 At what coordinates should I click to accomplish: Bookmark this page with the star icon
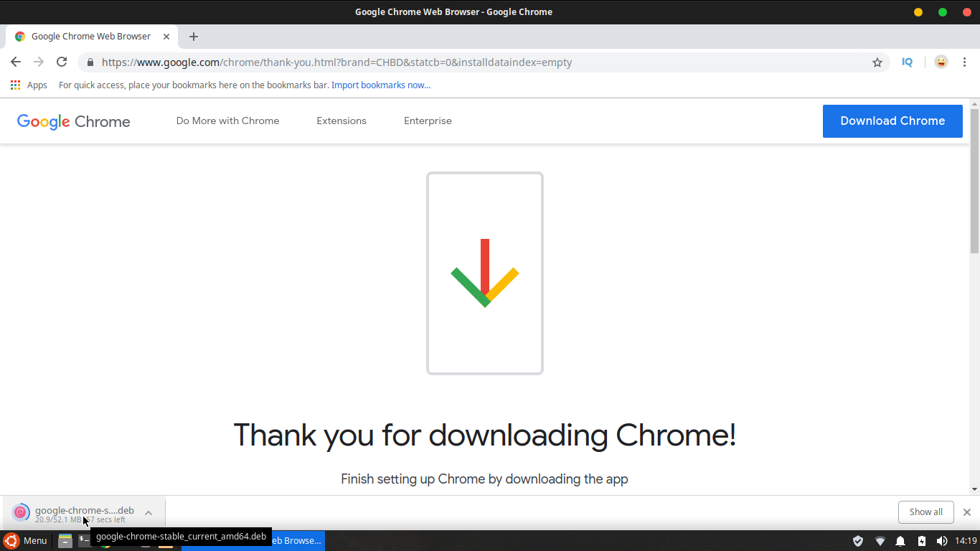(x=877, y=62)
